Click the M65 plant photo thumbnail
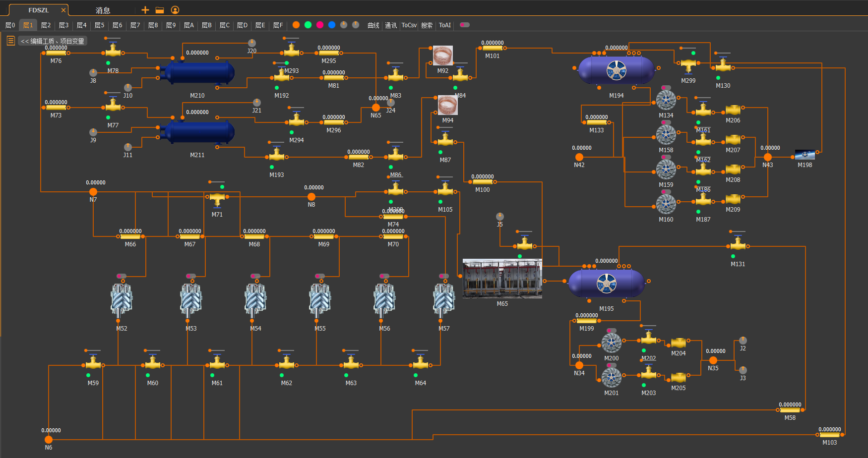The height and width of the screenshot is (458, 868). point(502,279)
